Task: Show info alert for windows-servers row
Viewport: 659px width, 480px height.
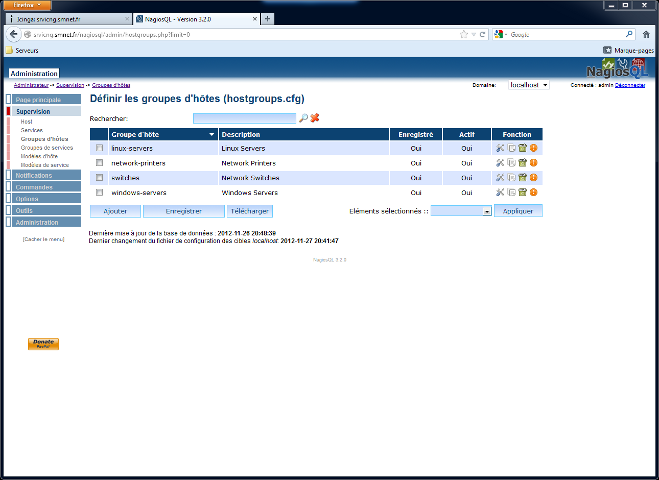Action: [x=533, y=192]
